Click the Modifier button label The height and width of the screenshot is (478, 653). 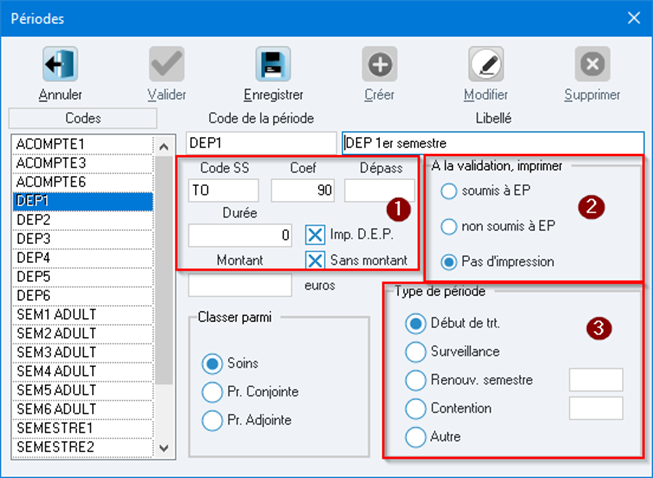point(486,95)
